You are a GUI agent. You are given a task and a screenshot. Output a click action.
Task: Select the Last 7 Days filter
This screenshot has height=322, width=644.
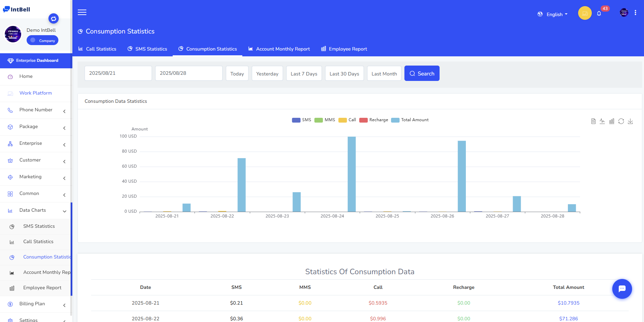[x=304, y=74]
